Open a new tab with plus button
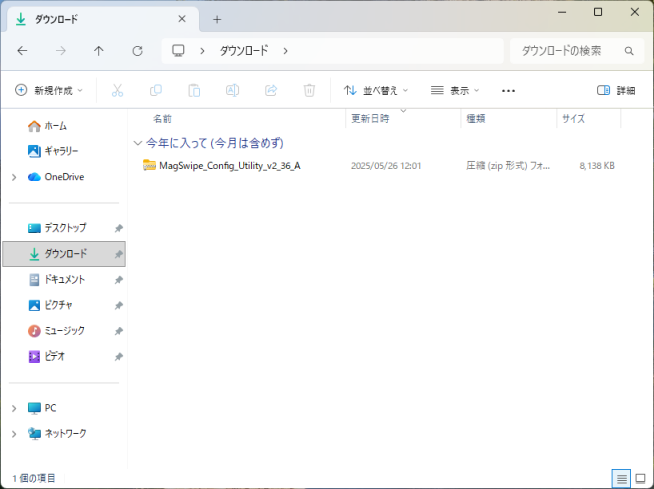Image resolution: width=654 pixels, height=489 pixels. pyautogui.click(x=217, y=19)
